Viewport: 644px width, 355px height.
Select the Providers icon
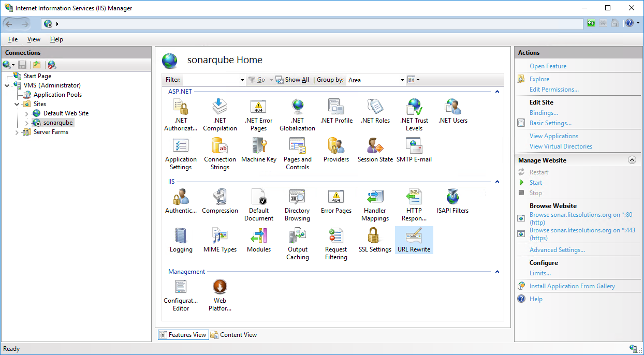(x=336, y=150)
